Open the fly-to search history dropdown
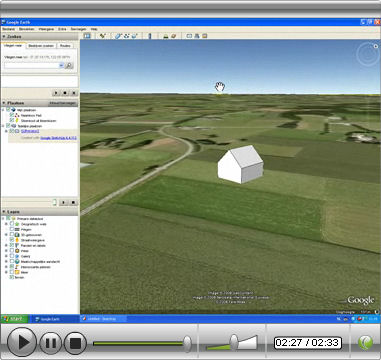The image size is (381, 360). (x=61, y=66)
